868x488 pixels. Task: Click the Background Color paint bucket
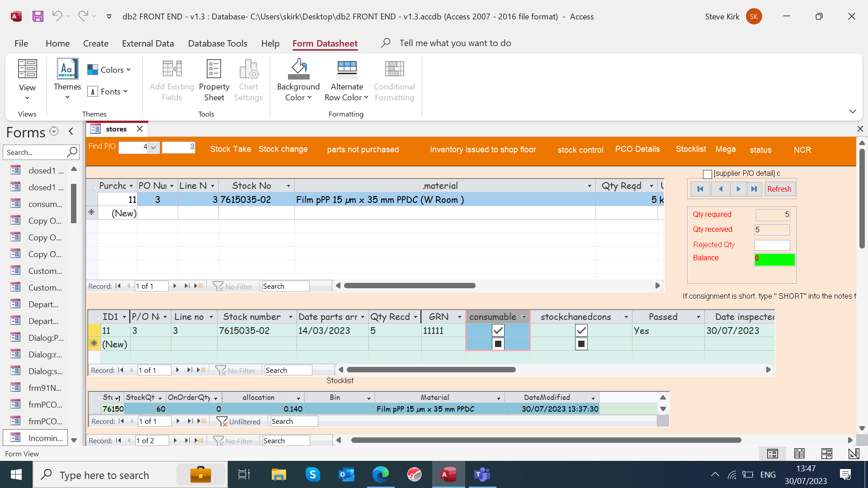[299, 69]
